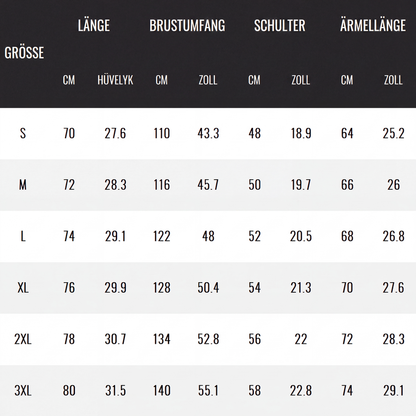Select the 2XL size label
The image size is (416, 416).
point(23,339)
